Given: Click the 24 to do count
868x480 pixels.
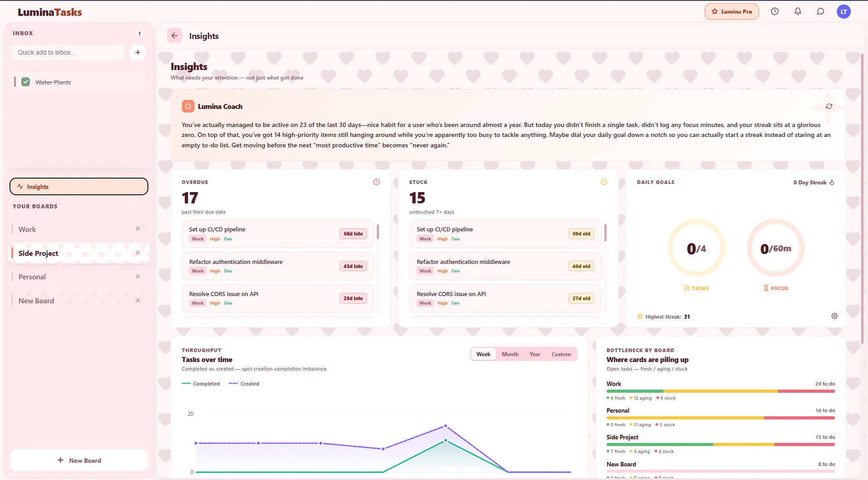Looking at the screenshot, I should [x=825, y=384].
